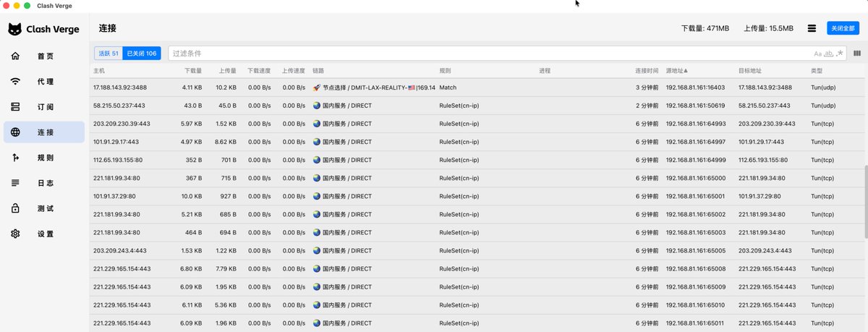This screenshot has height=332, width=868.
Task: Toggle sort on 源地址 column header
Action: click(677, 71)
